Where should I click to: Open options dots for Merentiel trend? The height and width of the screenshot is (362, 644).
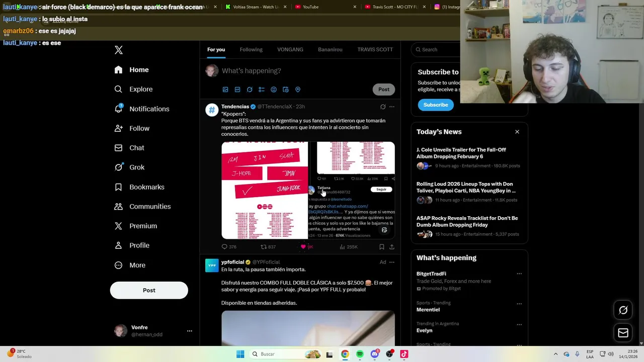[519, 304]
